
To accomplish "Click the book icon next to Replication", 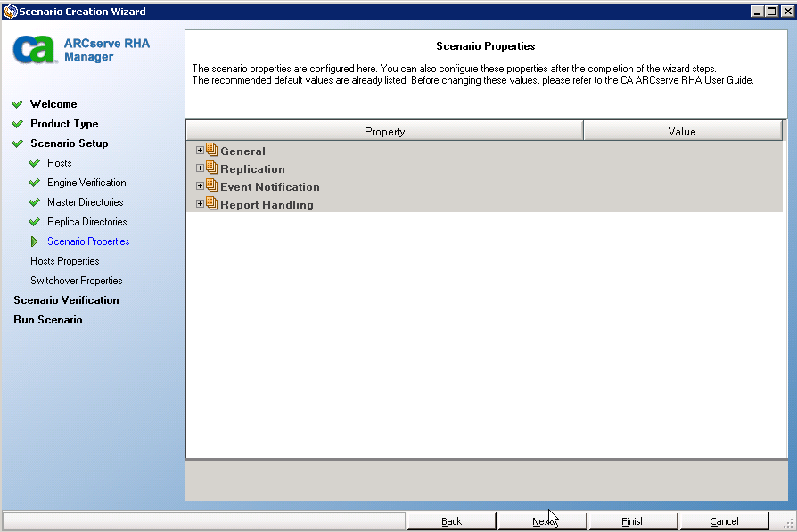I will [x=211, y=168].
